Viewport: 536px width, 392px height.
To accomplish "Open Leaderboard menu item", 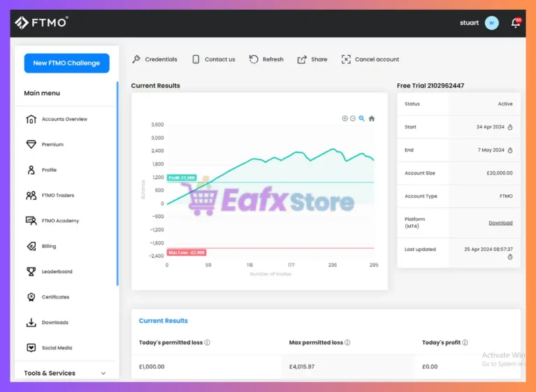I will (57, 272).
